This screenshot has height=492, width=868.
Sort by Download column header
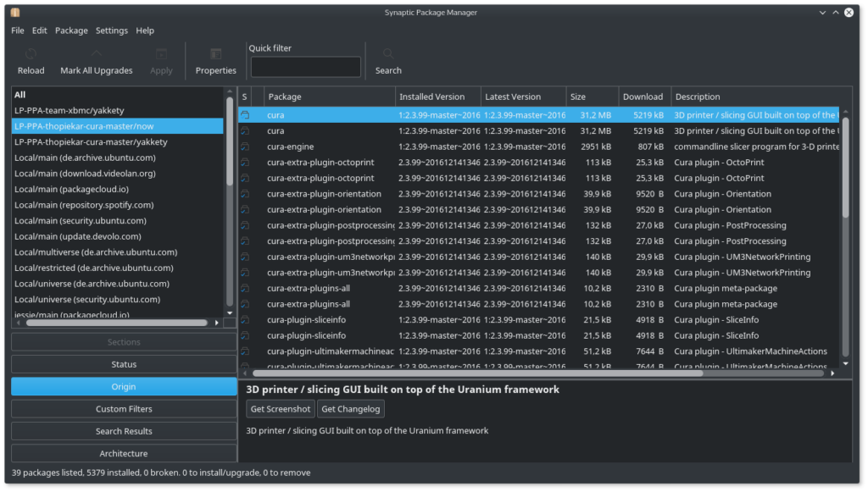click(644, 97)
